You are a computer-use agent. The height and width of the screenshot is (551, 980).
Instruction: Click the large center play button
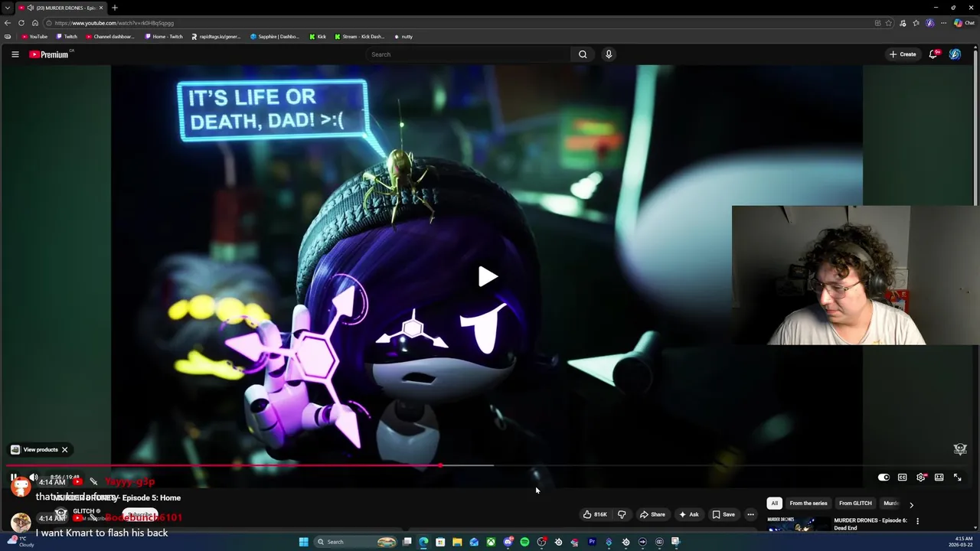pos(488,276)
